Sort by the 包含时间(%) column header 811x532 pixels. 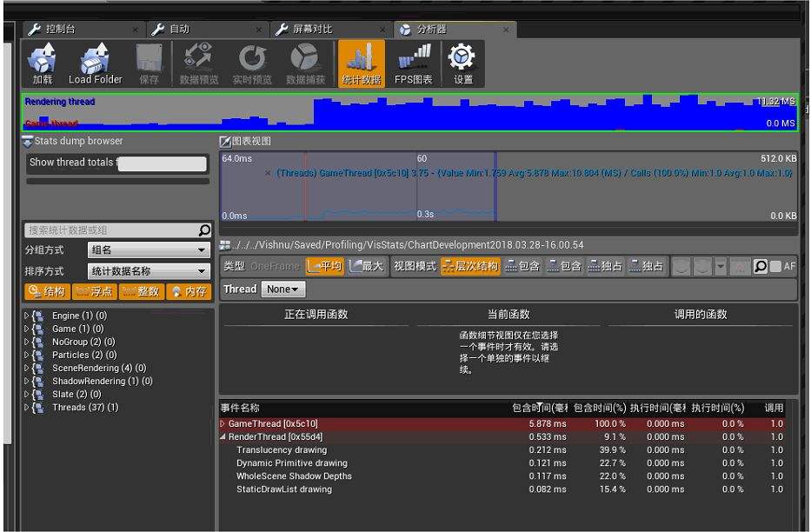click(600, 408)
